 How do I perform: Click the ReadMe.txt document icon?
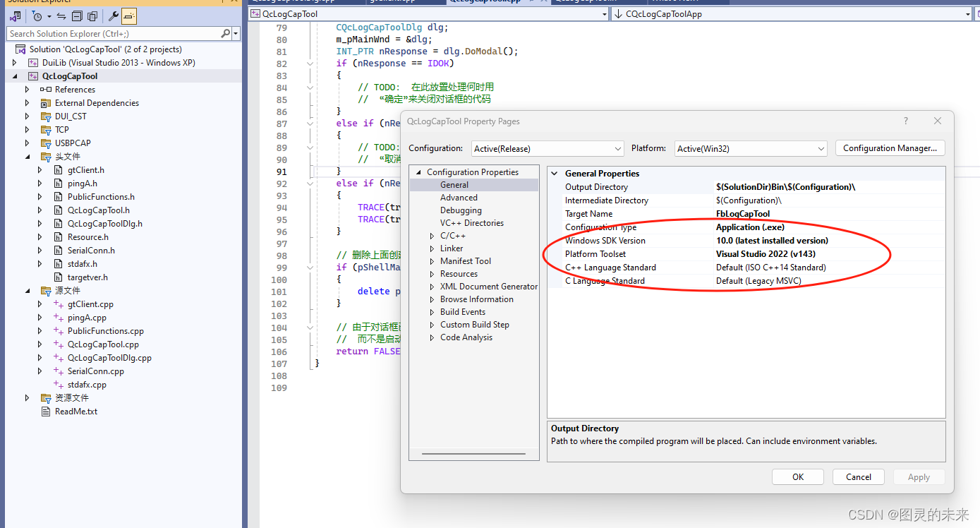coord(46,412)
